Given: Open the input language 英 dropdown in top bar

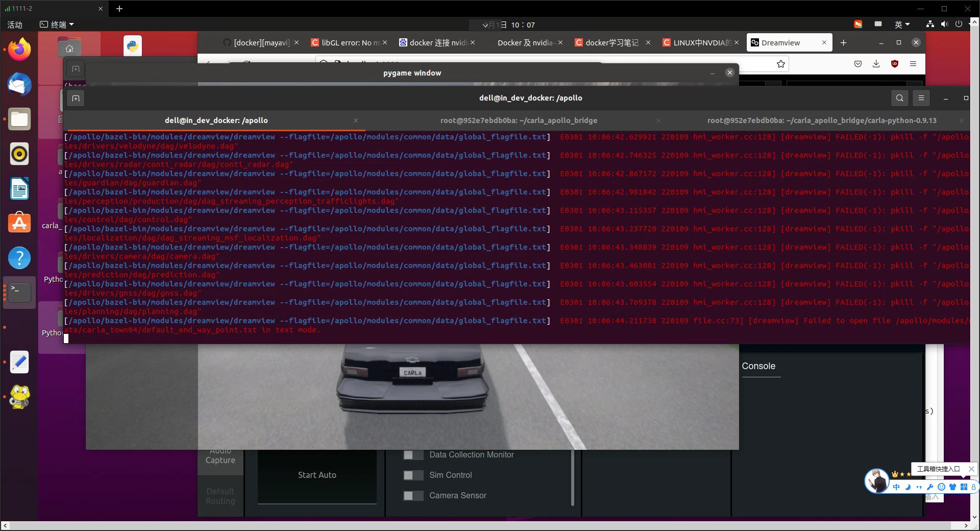Looking at the screenshot, I should (x=901, y=24).
